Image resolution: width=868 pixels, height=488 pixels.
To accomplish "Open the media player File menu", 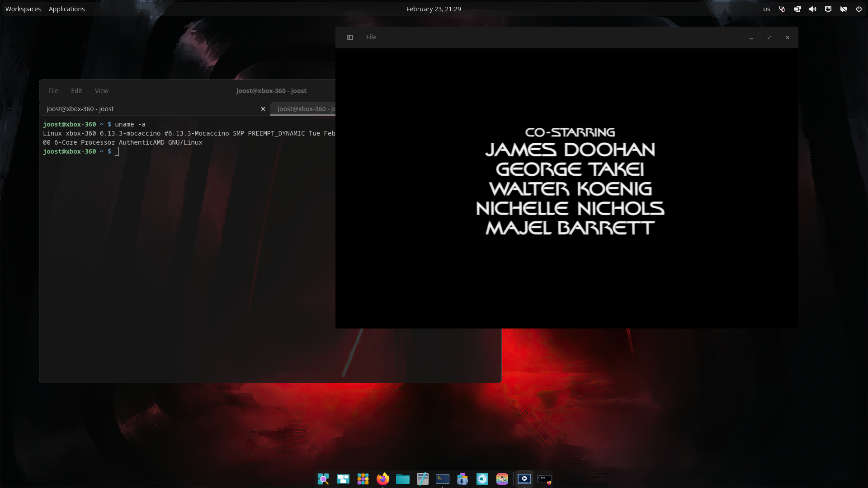I will 371,37.
